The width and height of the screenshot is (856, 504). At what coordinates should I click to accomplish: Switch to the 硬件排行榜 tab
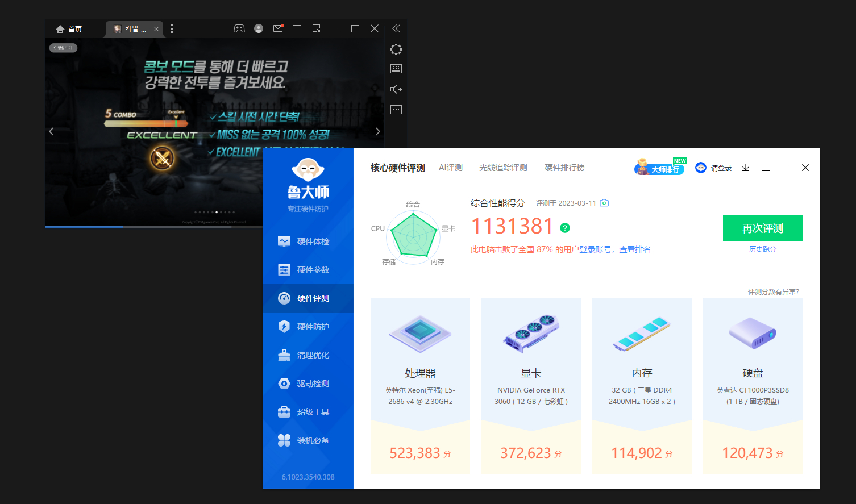(564, 168)
